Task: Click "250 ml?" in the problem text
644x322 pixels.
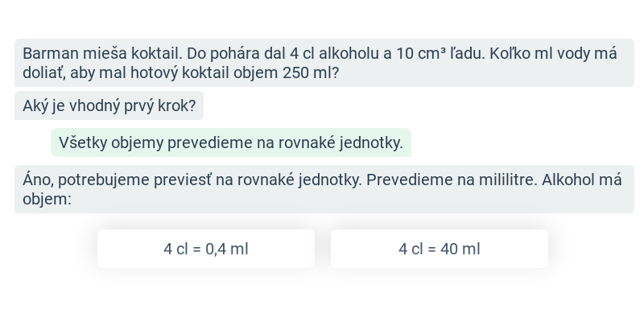Action: pyautogui.click(x=311, y=72)
